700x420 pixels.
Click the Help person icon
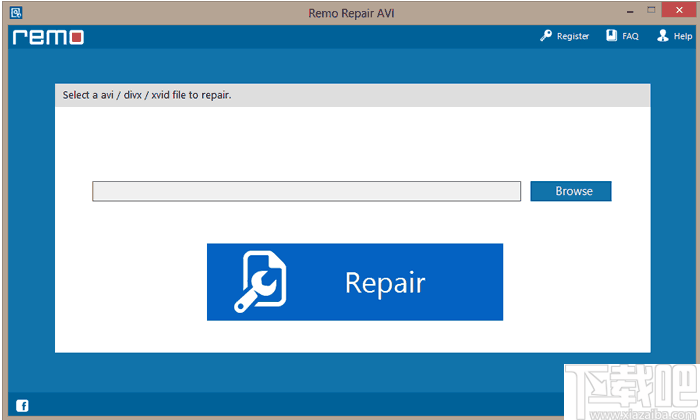click(x=662, y=36)
